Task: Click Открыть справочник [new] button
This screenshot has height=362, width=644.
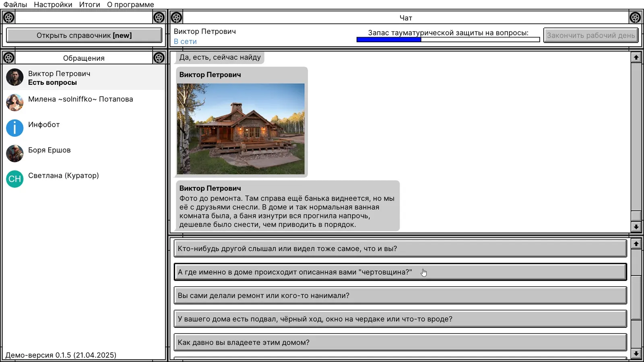Action: (x=84, y=35)
